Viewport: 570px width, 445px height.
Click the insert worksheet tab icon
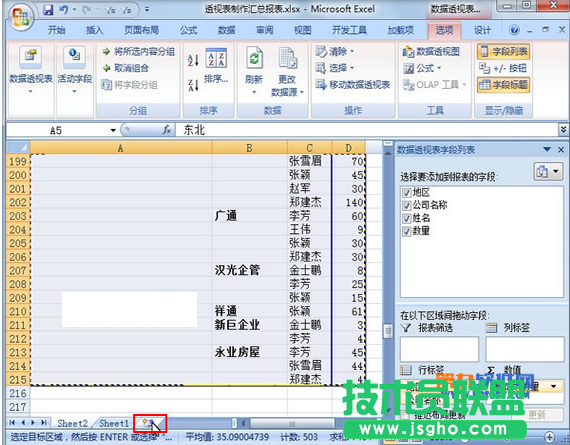point(150,423)
